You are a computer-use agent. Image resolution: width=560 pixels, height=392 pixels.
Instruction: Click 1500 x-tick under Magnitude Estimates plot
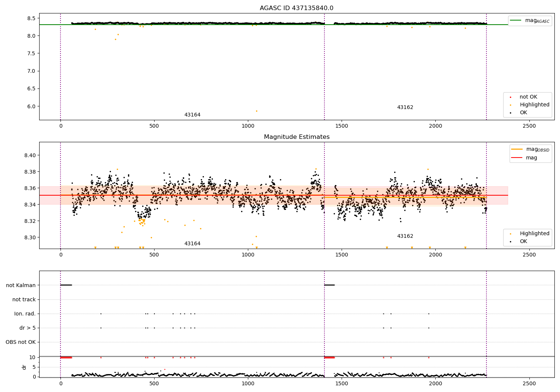342,255
